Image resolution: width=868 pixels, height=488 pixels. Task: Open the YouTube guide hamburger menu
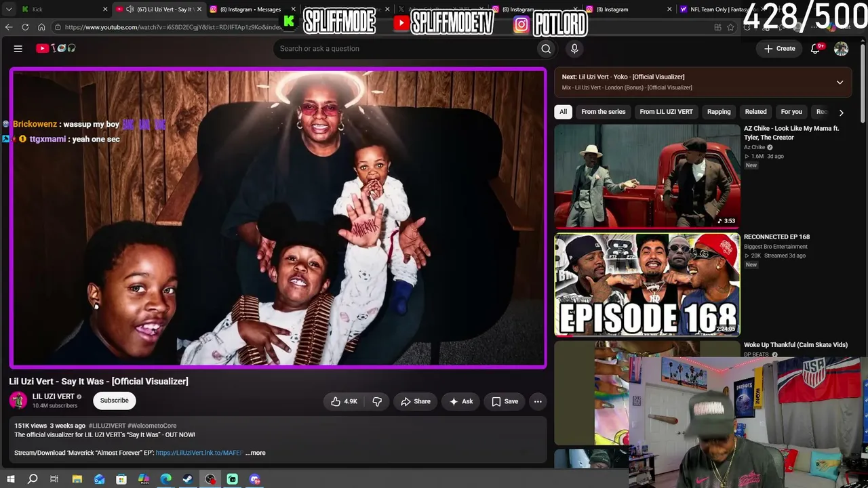[18, 49]
